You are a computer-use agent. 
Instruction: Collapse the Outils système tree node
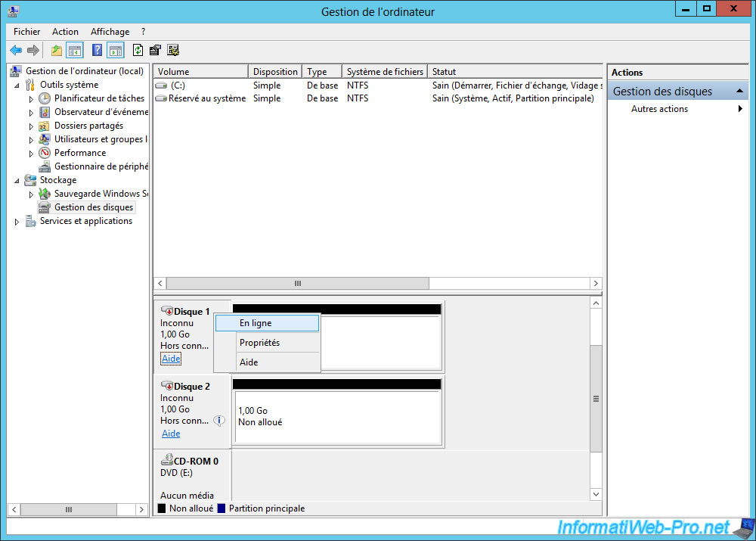tap(17, 86)
